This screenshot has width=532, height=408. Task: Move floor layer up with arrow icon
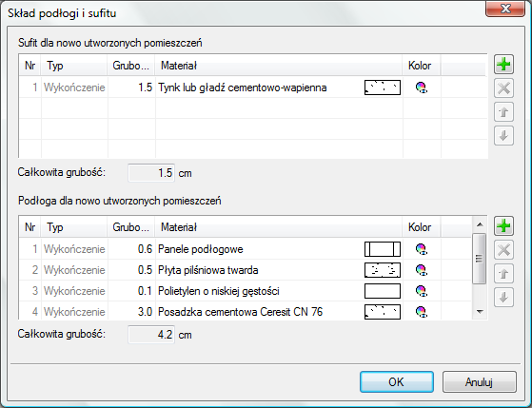pyautogui.click(x=503, y=274)
